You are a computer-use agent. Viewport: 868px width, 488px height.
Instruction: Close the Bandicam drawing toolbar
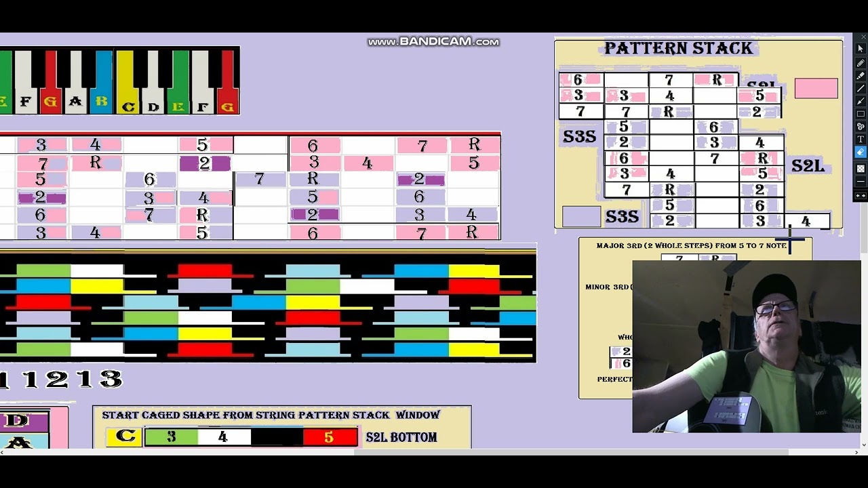pyautogui.click(x=863, y=37)
